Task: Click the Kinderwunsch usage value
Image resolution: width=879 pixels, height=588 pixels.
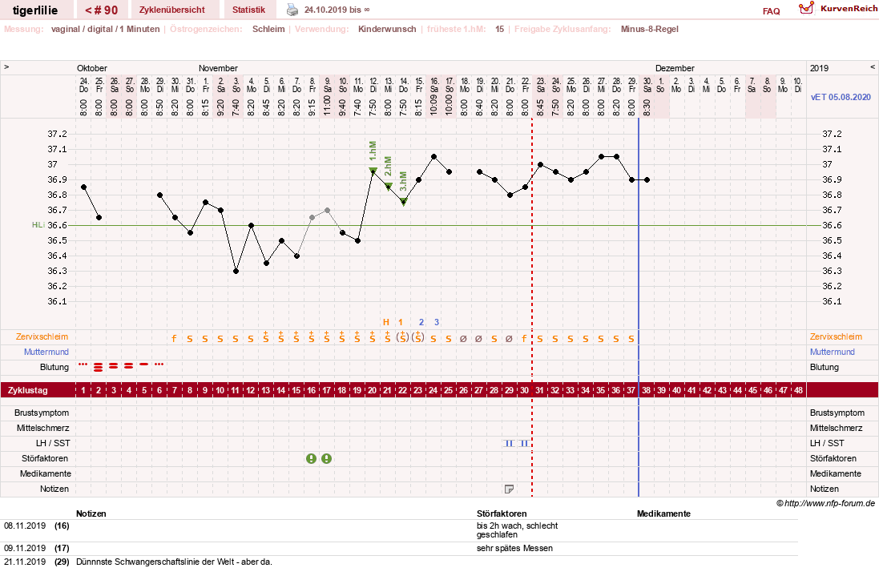Action: tap(387, 29)
